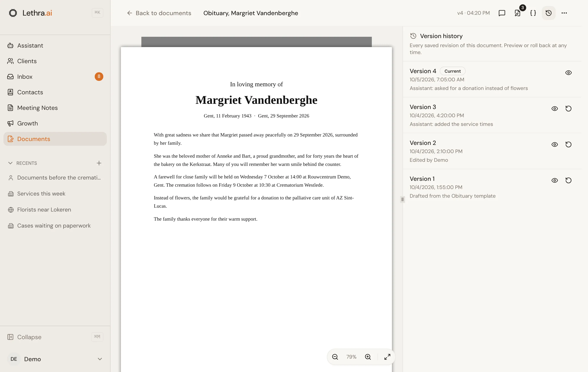Open Meeting Notes

pyautogui.click(x=55, y=108)
